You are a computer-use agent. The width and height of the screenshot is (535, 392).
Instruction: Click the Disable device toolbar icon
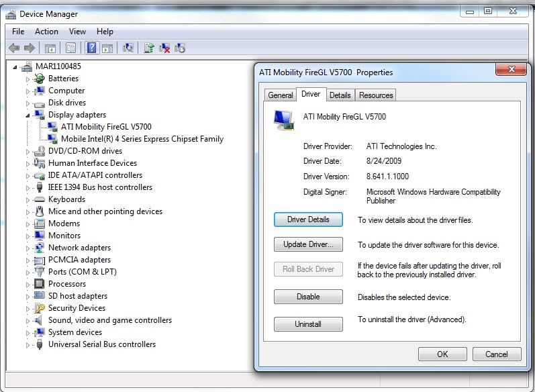point(180,48)
